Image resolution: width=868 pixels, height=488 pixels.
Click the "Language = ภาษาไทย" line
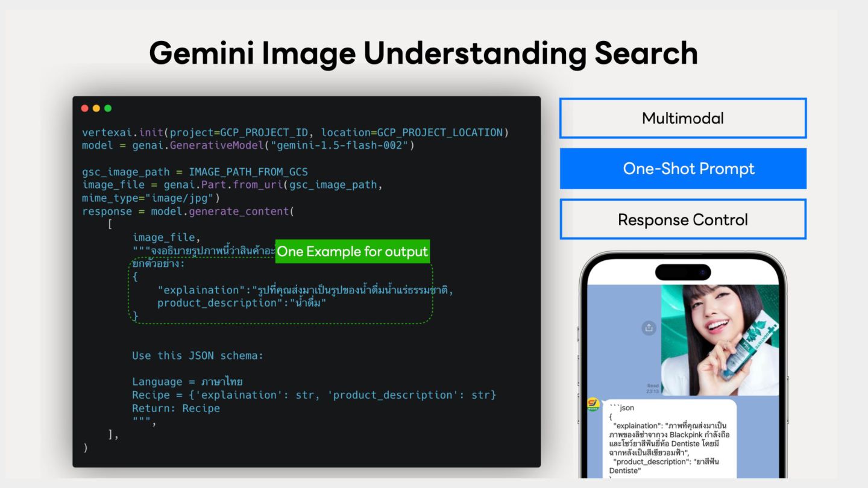[187, 382]
